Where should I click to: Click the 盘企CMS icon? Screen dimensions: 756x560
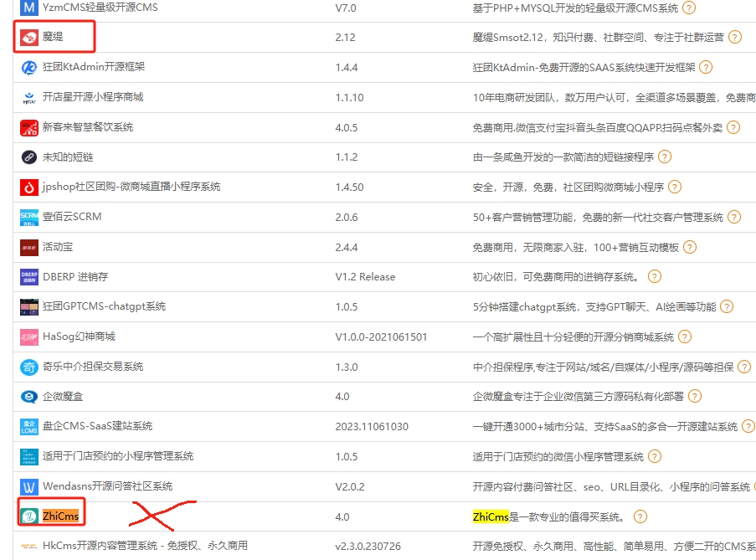point(29,427)
